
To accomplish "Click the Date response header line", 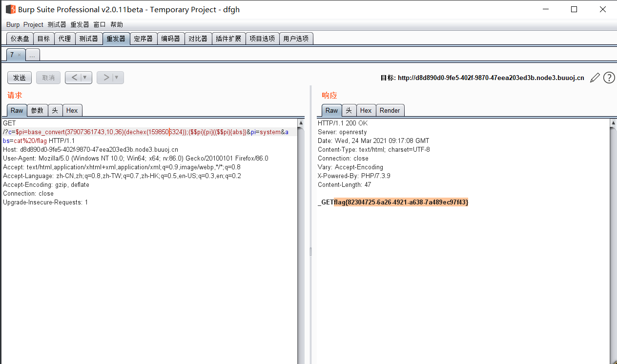I will click(373, 141).
